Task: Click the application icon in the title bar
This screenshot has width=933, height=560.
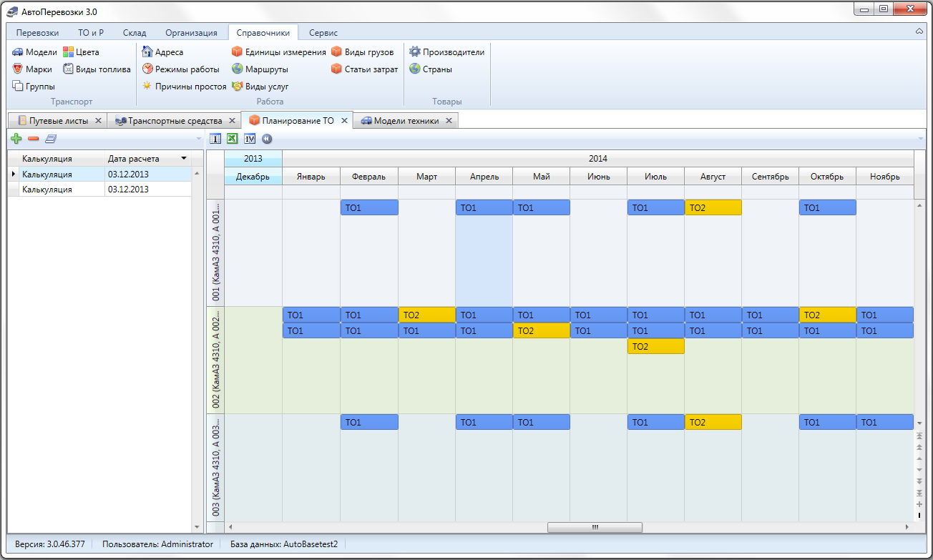Action: [12, 12]
